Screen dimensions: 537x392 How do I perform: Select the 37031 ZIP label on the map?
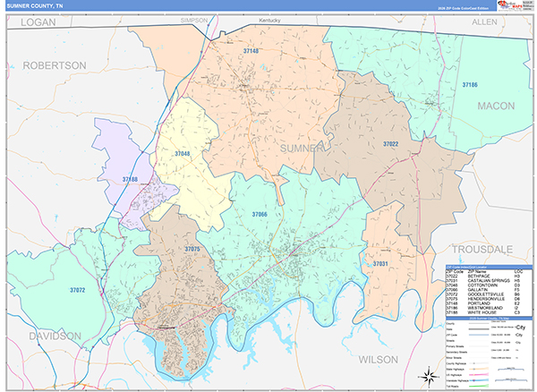[380, 264]
